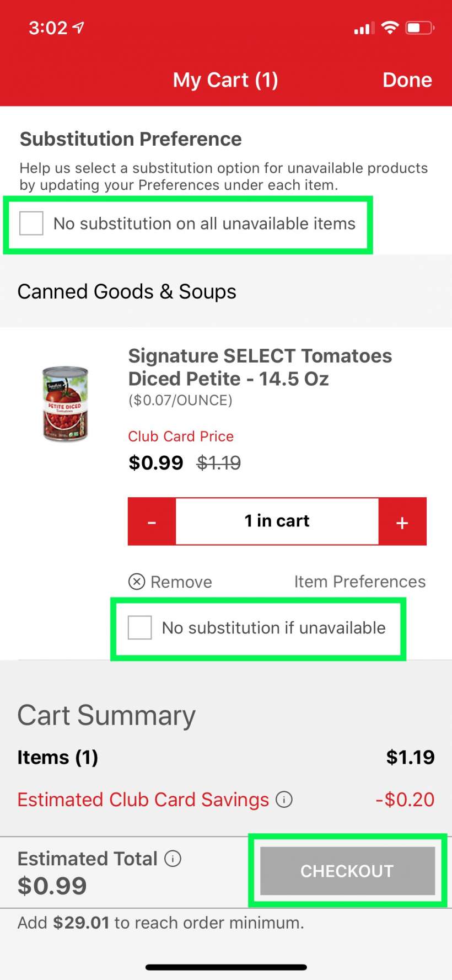Open Signature SELECT Tomatoes product title
The height and width of the screenshot is (980, 452).
(260, 367)
